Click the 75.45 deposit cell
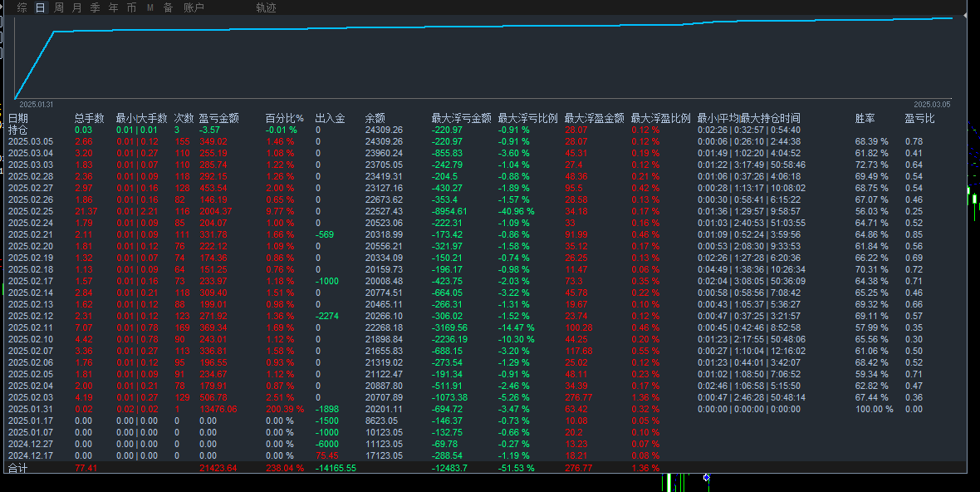The width and height of the screenshot is (980, 492). coord(327,455)
